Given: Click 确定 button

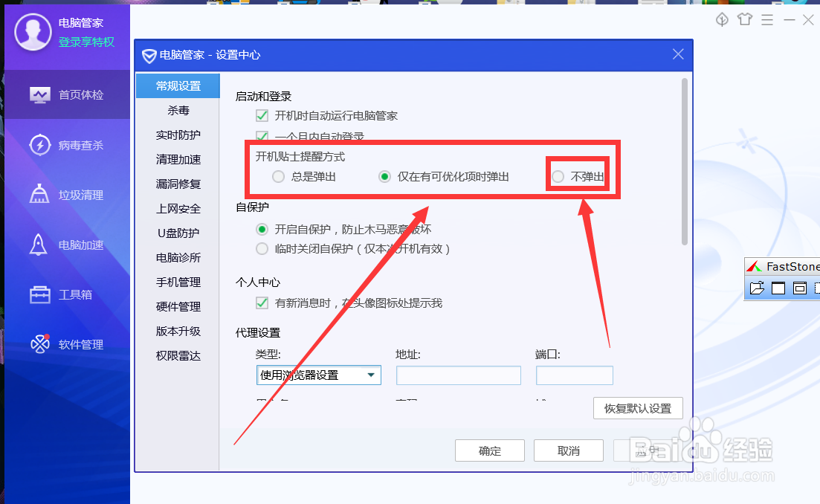Looking at the screenshot, I should (x=489, y=450).
